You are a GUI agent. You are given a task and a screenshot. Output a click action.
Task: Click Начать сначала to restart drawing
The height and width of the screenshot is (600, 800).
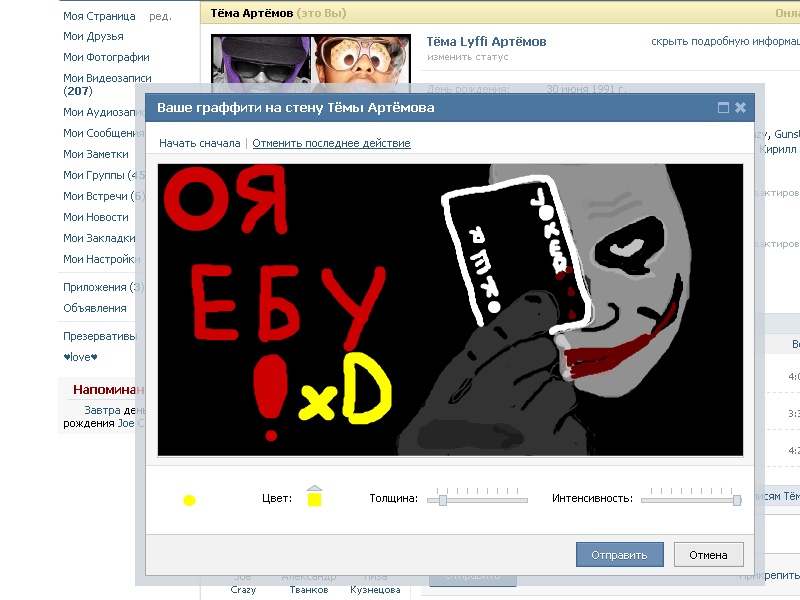pyautogui.click(x=199, y=143)
